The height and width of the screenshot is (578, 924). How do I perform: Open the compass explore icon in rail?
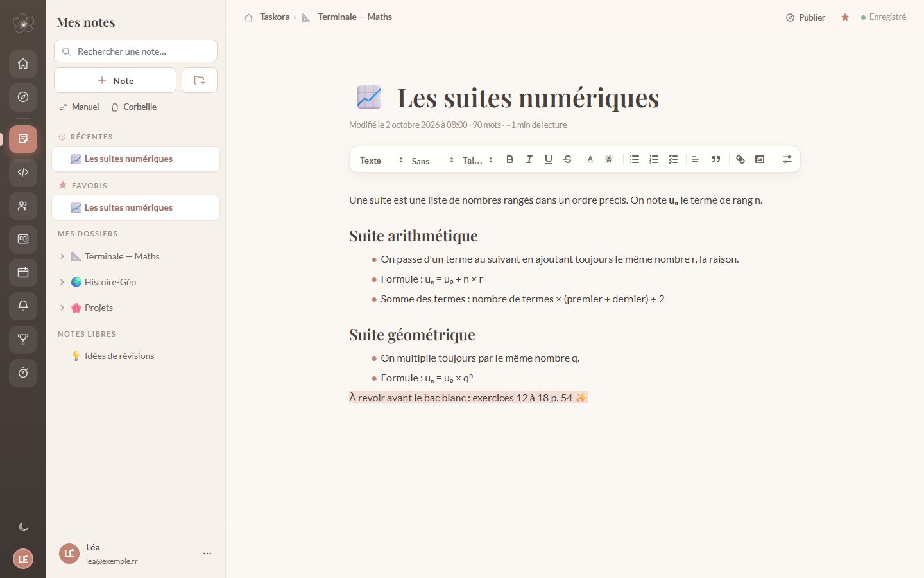tap(23, 97)
